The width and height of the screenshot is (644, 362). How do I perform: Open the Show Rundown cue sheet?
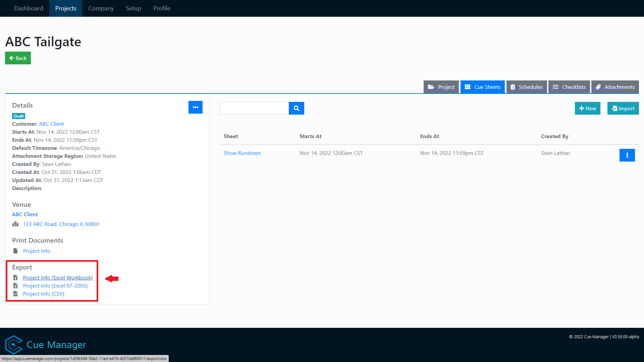pos(242,153)
